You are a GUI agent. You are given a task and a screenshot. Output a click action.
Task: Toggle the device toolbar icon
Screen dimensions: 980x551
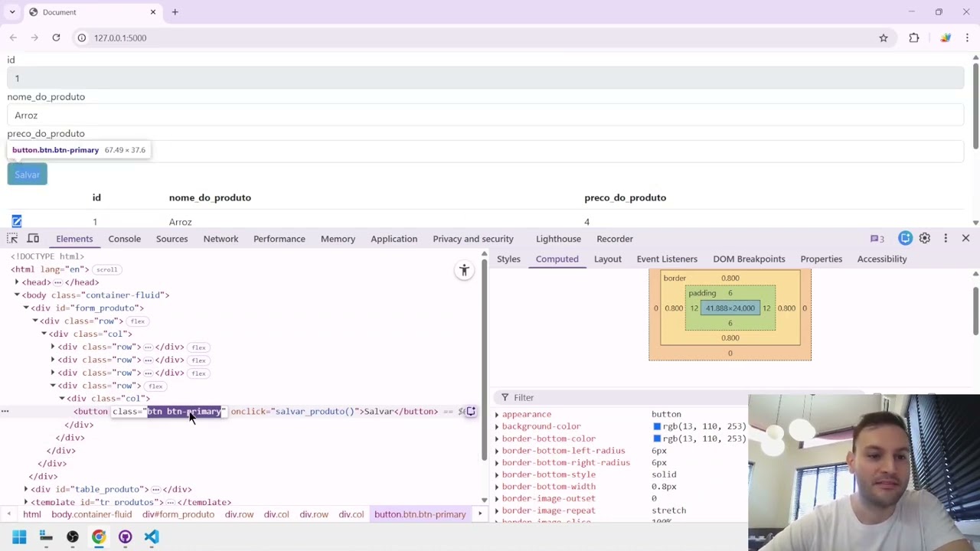33,239
